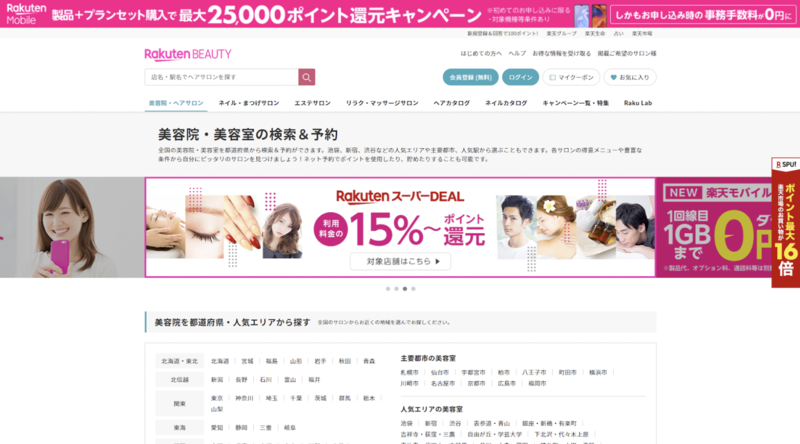Select the second carousel dot indicator
800x444 pixels.
(x=396, y=289)
